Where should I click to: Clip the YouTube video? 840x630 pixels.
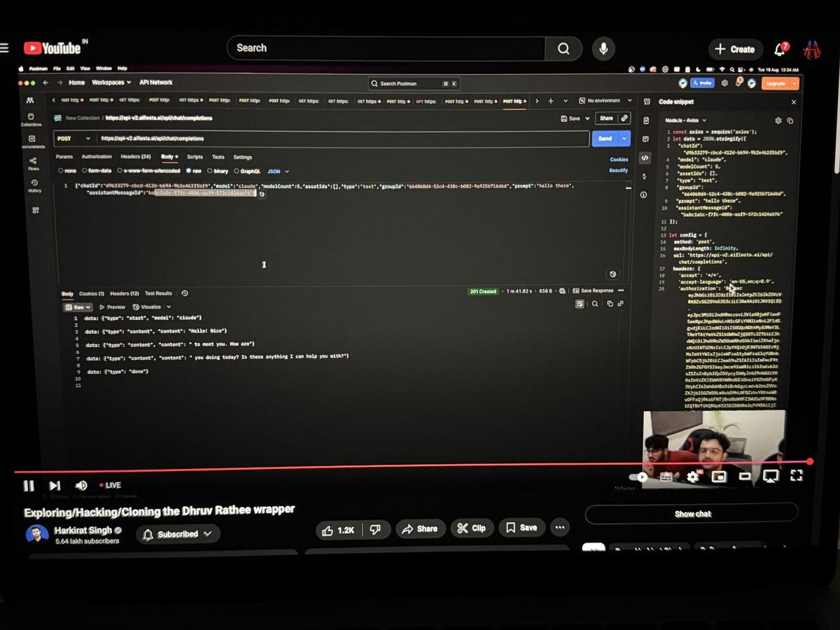tap(470, 528)
